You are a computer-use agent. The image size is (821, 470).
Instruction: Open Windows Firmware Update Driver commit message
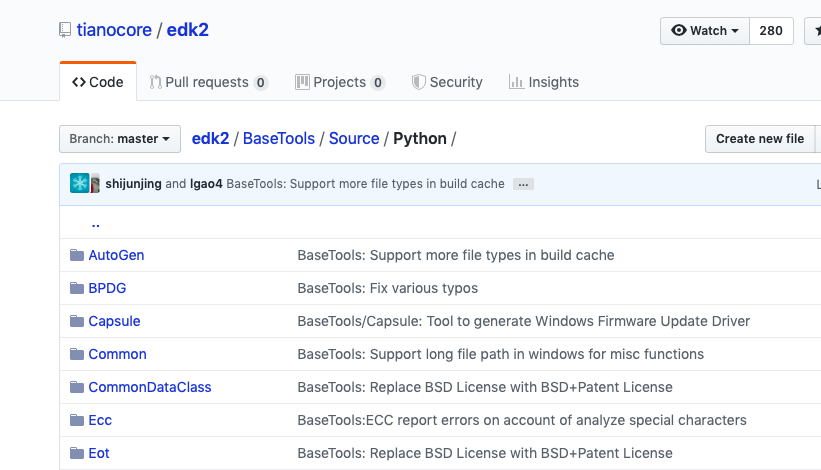[524, 321]
